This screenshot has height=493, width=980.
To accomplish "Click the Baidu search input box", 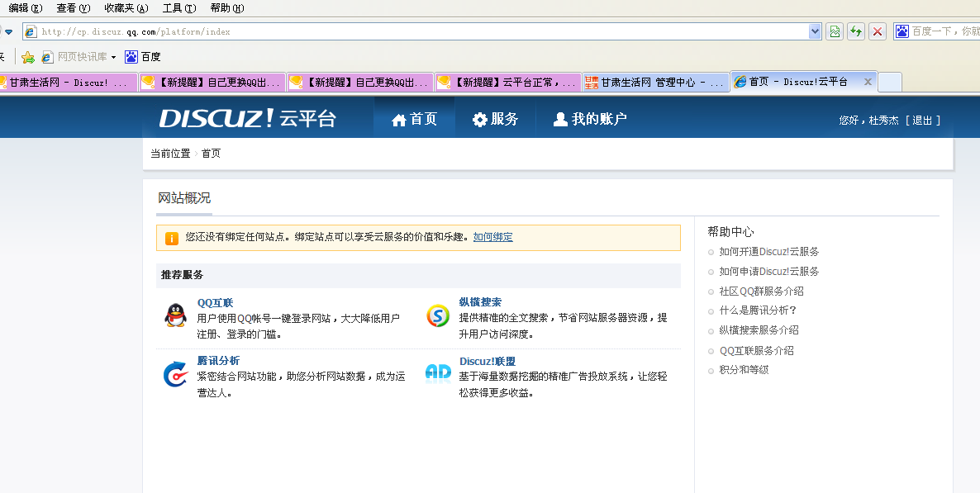I will 945,31.
